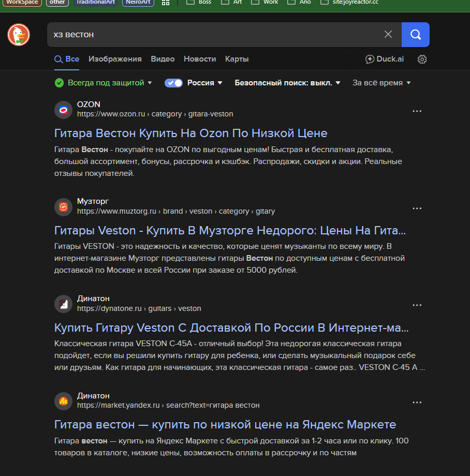Toggle the Россия region switch

pyautogui.click(x=173, y=83)
